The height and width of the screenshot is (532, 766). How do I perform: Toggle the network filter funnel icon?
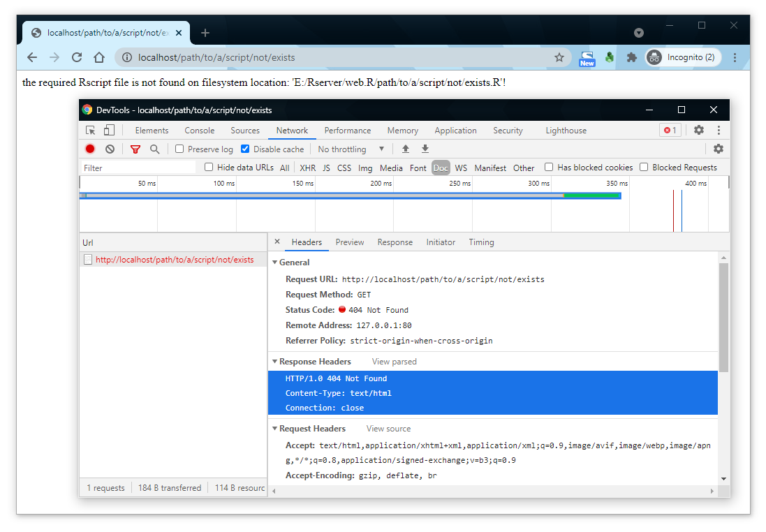tap(135, 149)
